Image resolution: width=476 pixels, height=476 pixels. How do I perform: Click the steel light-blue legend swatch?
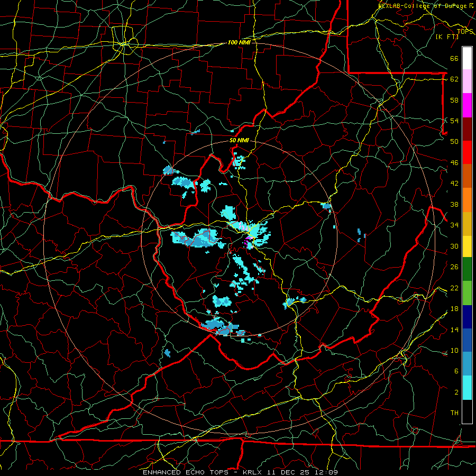[467, 364]
